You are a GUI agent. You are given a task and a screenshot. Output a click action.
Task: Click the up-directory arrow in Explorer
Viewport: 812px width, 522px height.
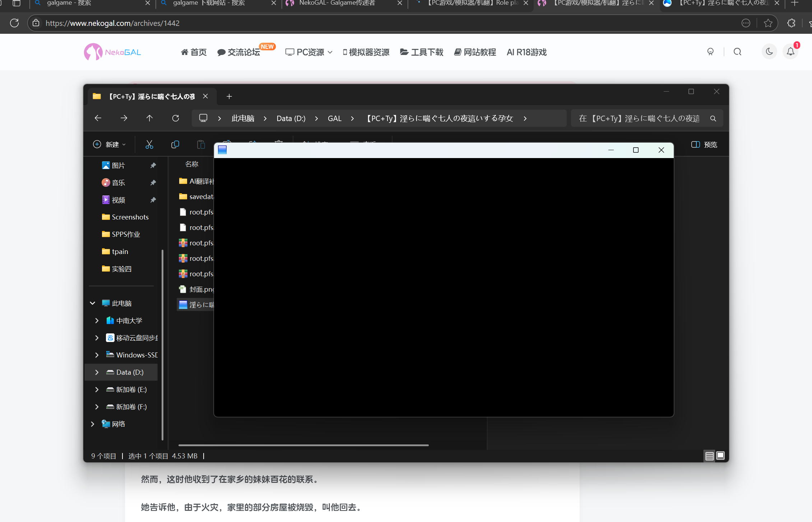coord(149,118)
